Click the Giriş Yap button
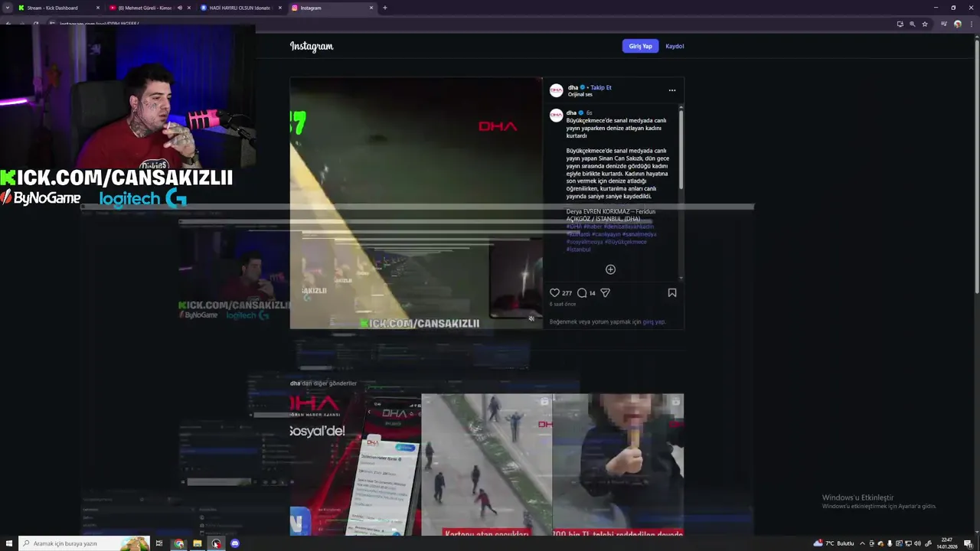The image size is (980, 551). tap(640, 46)
